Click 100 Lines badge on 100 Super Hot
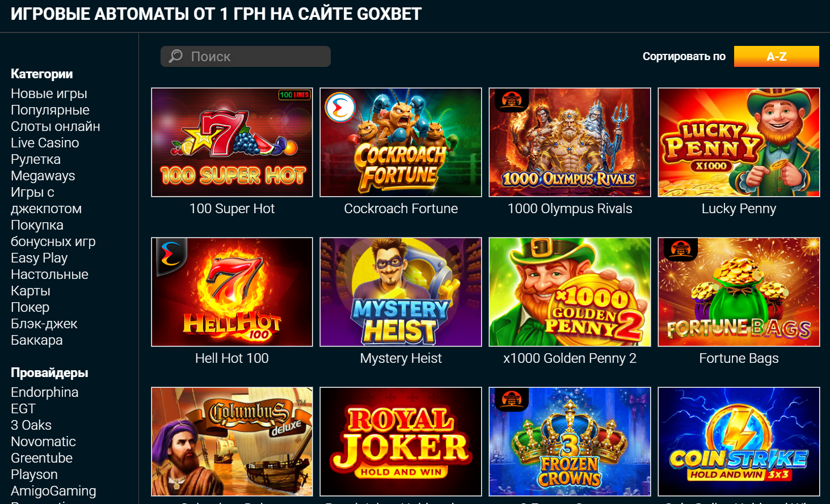The image size is (830, 504). 294,95
